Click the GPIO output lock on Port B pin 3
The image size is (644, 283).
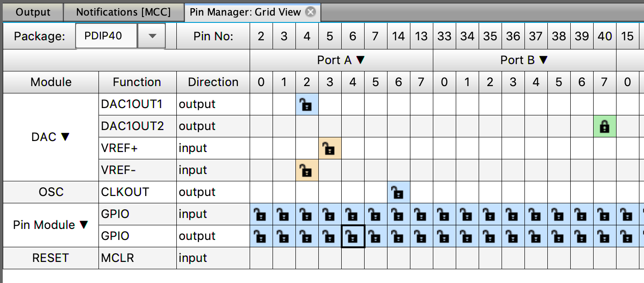point(513,236)
